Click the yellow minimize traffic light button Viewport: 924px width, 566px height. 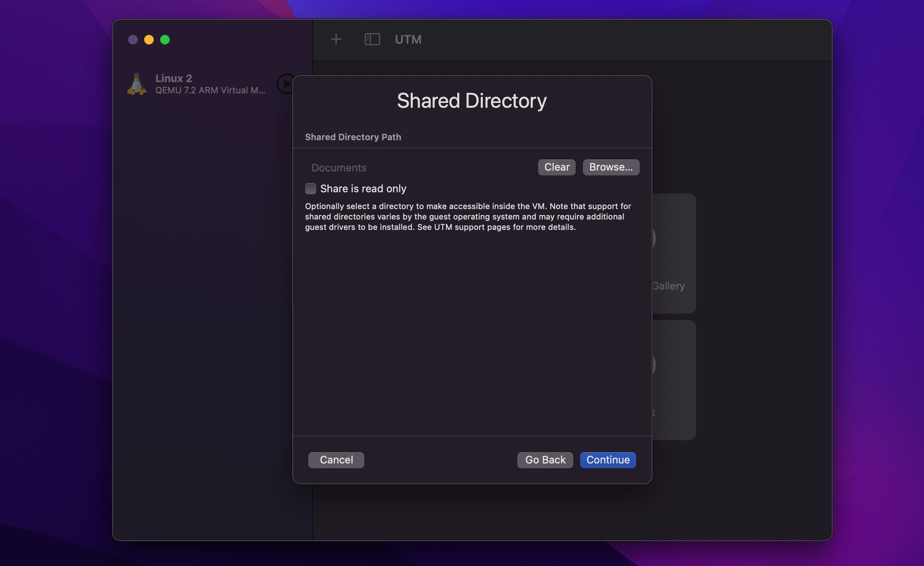pyautogui.click(x=149, y=39)
